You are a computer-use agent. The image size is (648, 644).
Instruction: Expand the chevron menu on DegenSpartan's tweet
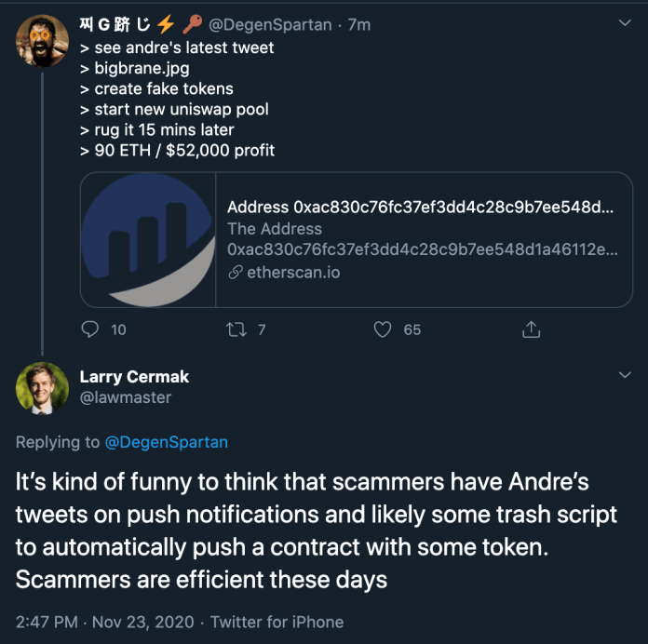(625, 22)
